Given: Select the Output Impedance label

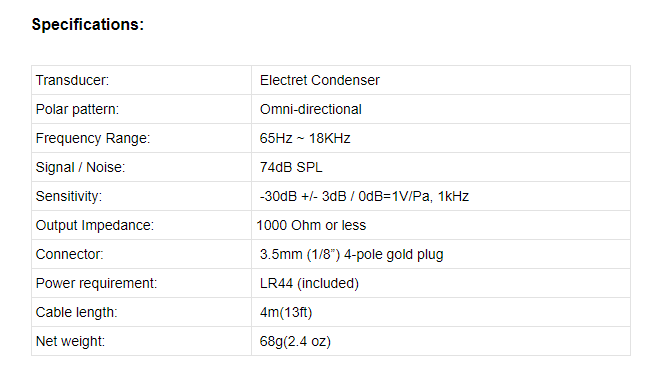Looking at the screenshot, I should (94, 225).
